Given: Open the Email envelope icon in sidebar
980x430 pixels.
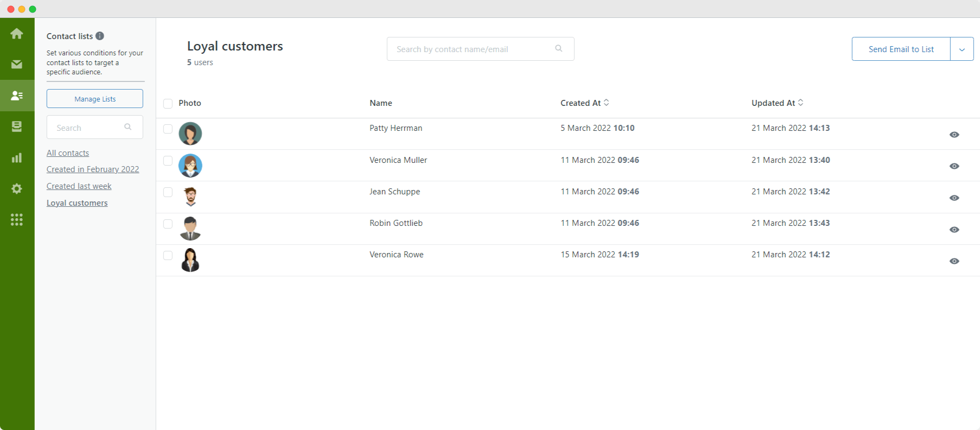Looking at the screenshot, I should pos(17,64).
